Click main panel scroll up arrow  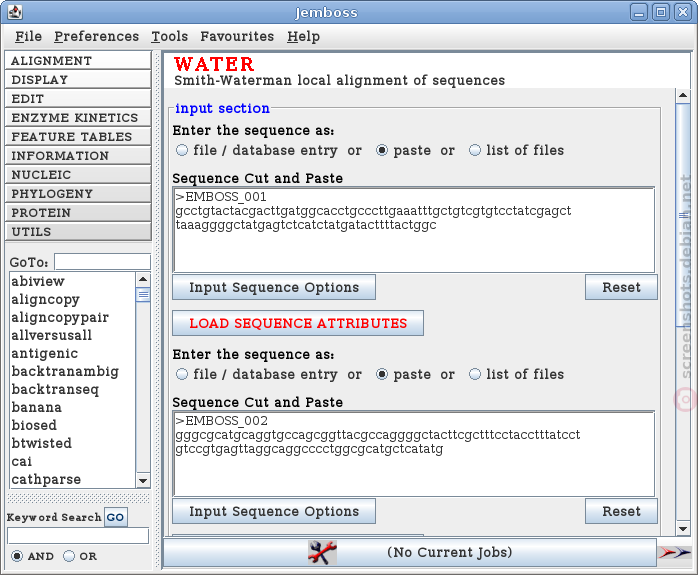pos(683,95)
